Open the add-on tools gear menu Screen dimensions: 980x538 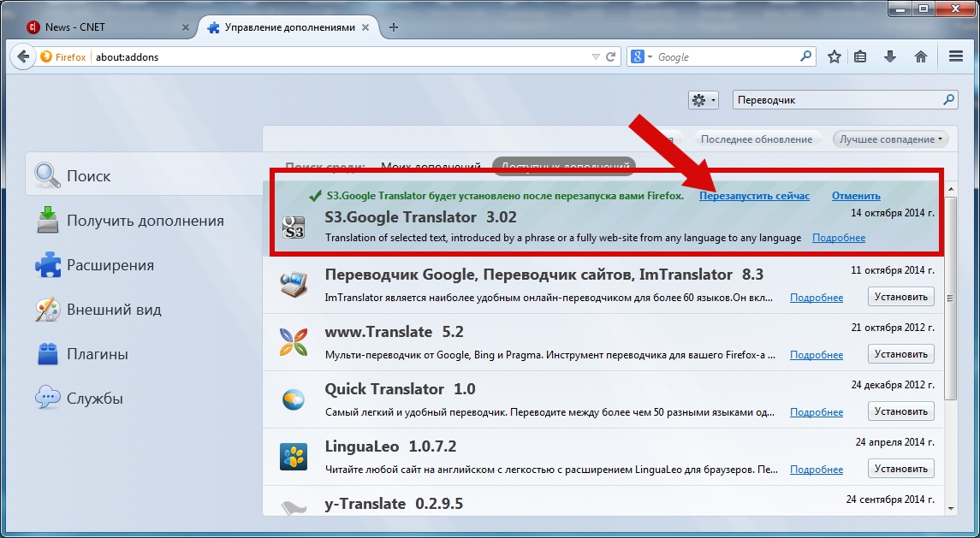pyautogui.click(x=704, y=100)
